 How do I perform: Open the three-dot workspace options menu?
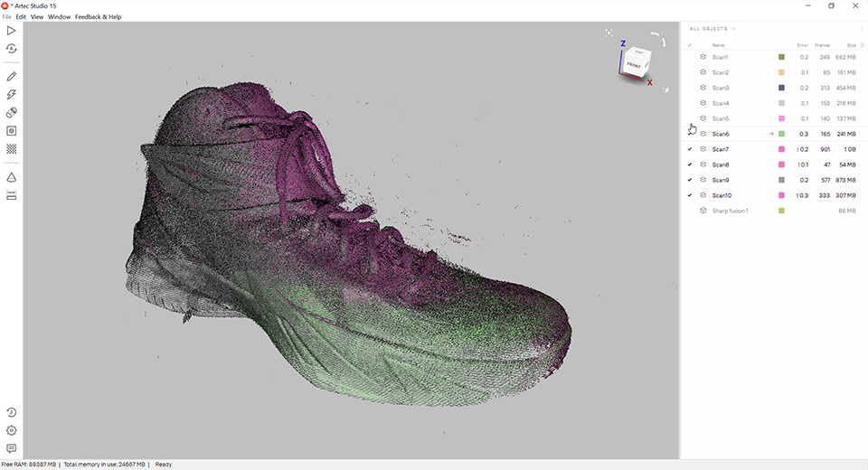[862, 29]
